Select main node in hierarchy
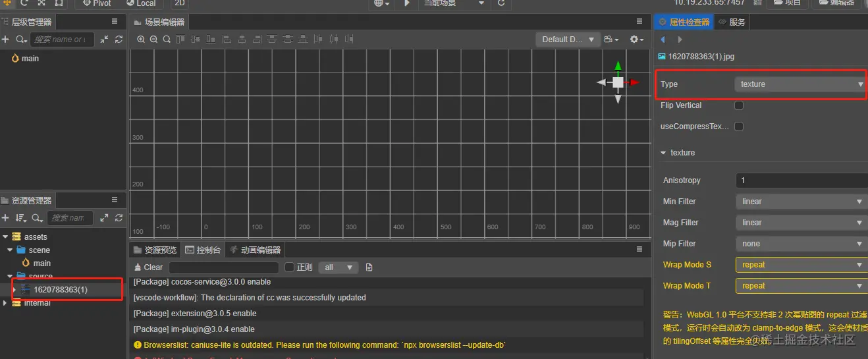The height and width of the screenshot is (359, 868). tap(30, 59)
